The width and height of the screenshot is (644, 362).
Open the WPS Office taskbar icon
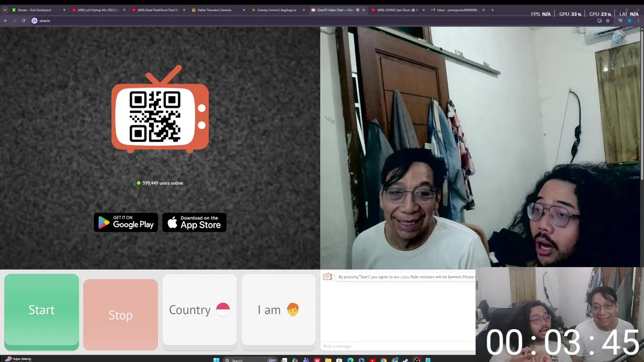point(317,360)
